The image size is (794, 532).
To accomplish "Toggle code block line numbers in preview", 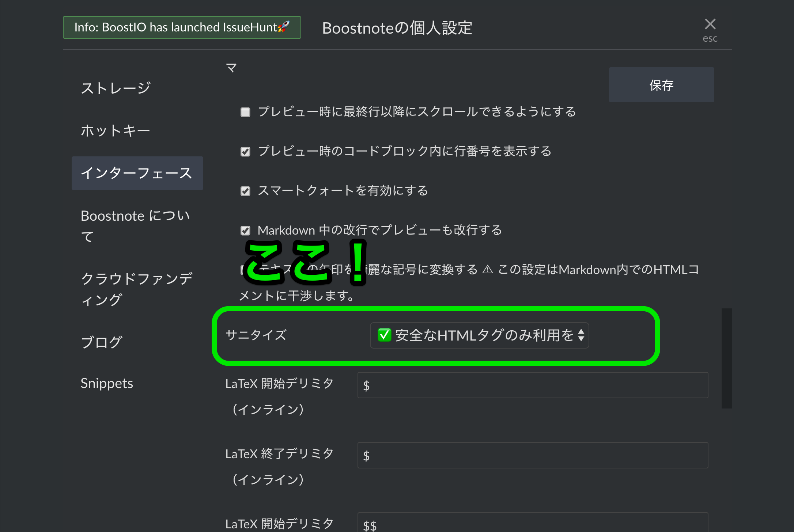I will point(245,151).
